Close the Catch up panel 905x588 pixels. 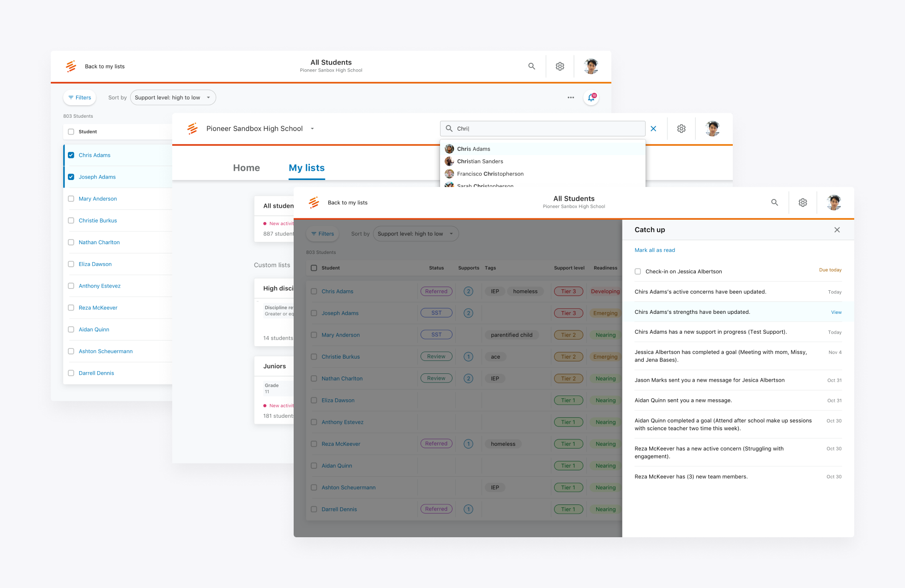[x=837, y=229]
